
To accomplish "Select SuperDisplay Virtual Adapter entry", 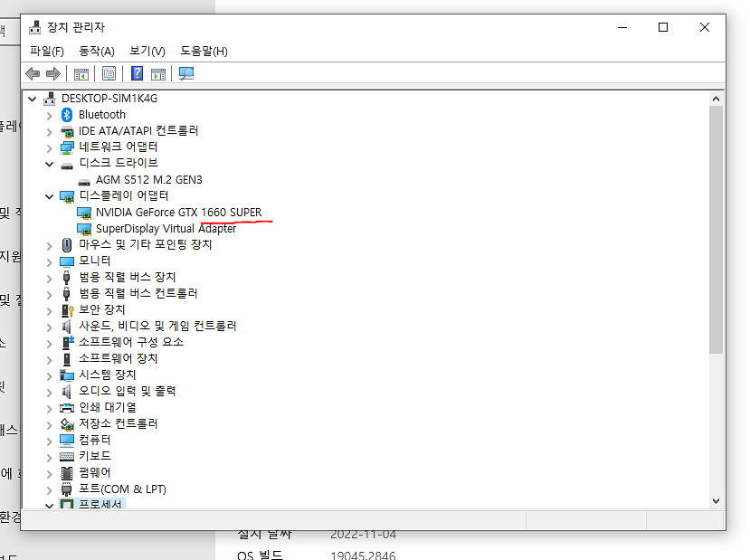I will pos(166,229).
